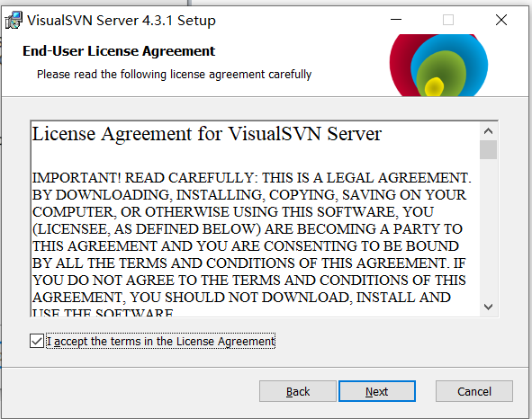Click the 'I accept the terms' label

point(161,341)
